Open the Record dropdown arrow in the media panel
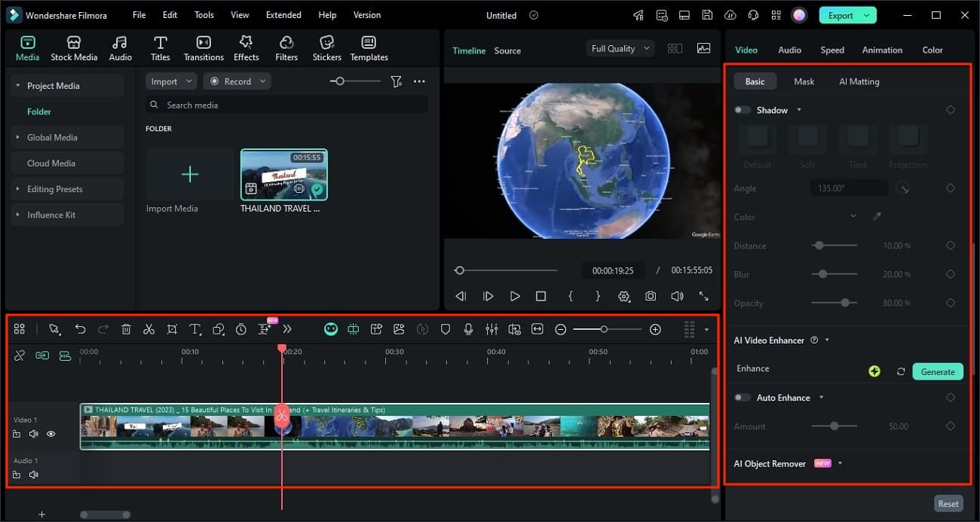The height and width of the screenshot is (522, 980). (262, 81)
